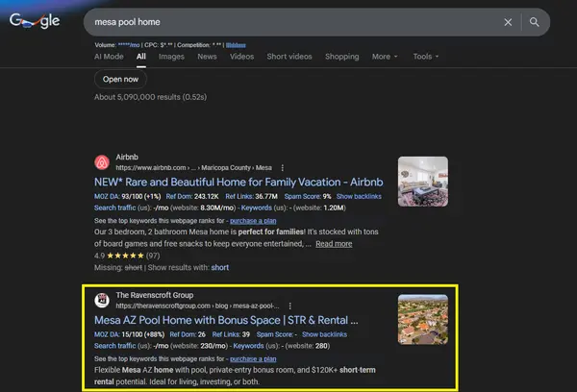
Task: Open Mesa AZ Pool Home with Bonus Space
Action: pyautogui.click(x=226, y=320)
